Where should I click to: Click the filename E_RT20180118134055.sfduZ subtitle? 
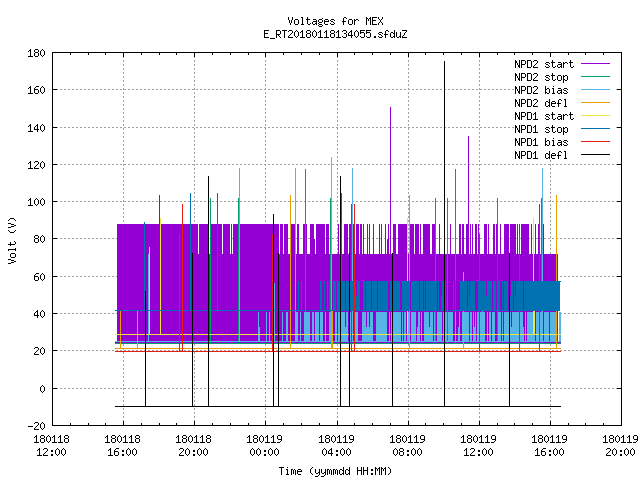click(x=335, y=34)
